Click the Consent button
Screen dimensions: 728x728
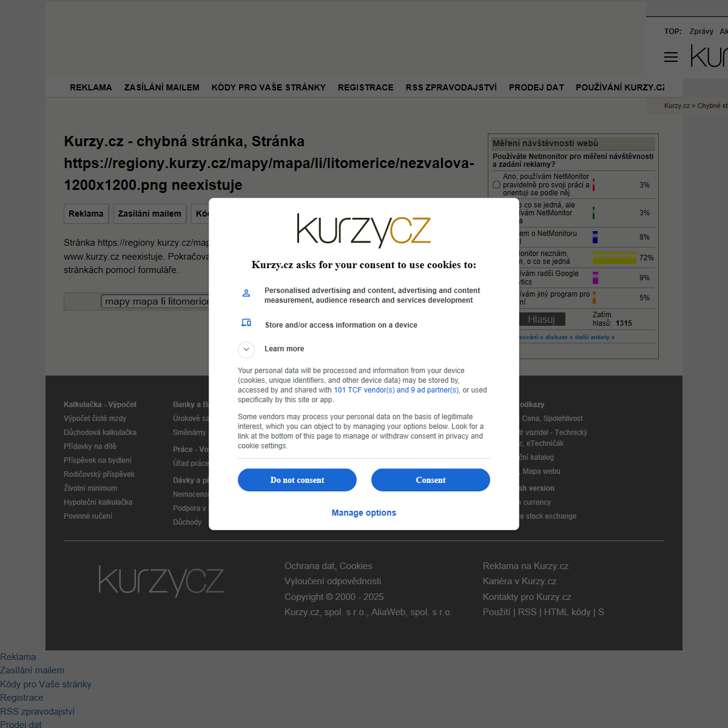pyautogui.click(x=431, y=480)
